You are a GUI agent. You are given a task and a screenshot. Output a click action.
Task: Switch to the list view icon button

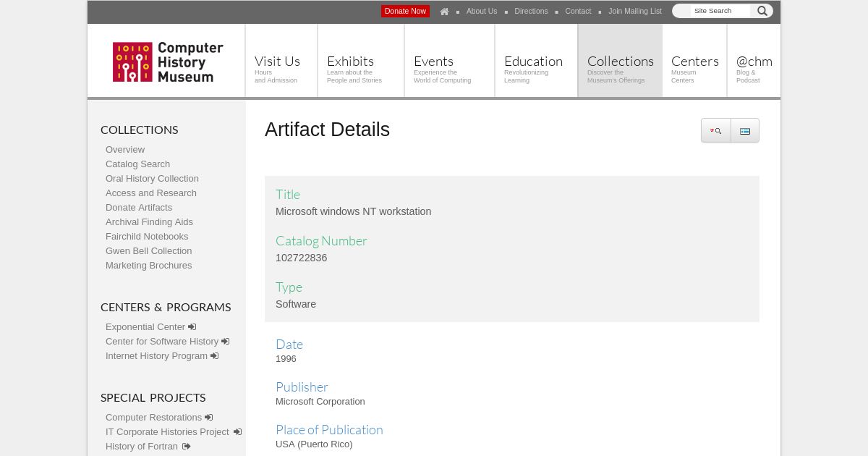tap(745, 131)
